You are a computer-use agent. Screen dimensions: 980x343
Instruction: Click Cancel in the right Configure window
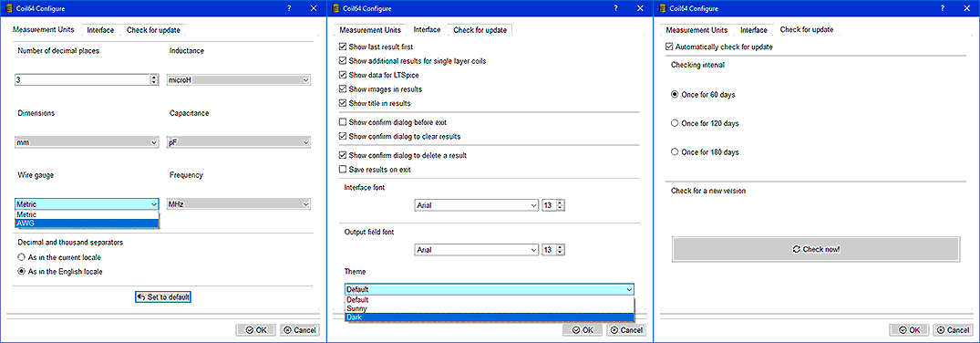954,330
